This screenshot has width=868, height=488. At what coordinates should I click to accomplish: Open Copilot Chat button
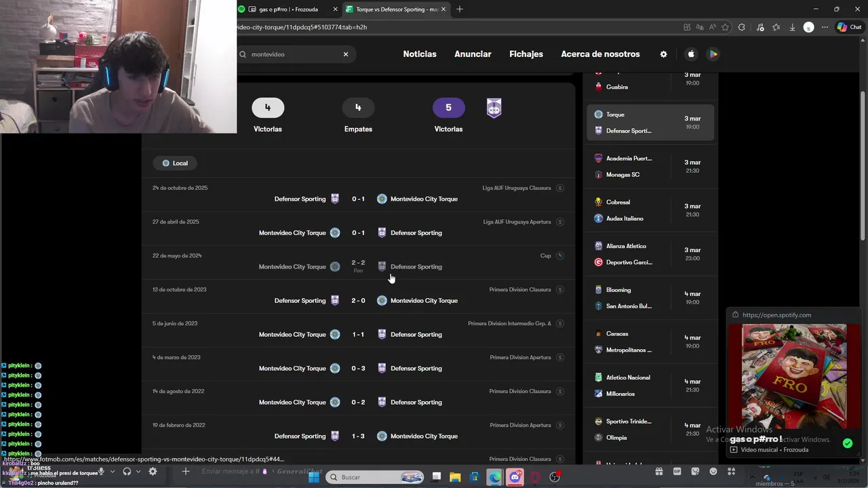pyautogui.click(x=849, y=27)
